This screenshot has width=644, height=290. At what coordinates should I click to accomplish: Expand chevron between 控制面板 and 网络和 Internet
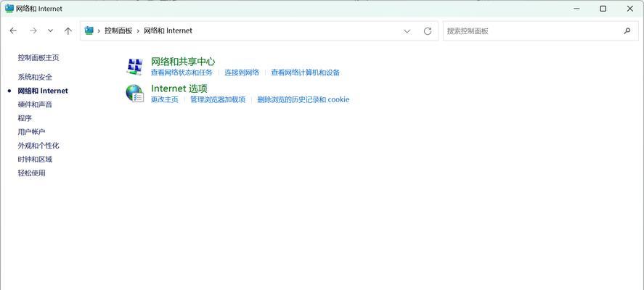pos(138,30)
